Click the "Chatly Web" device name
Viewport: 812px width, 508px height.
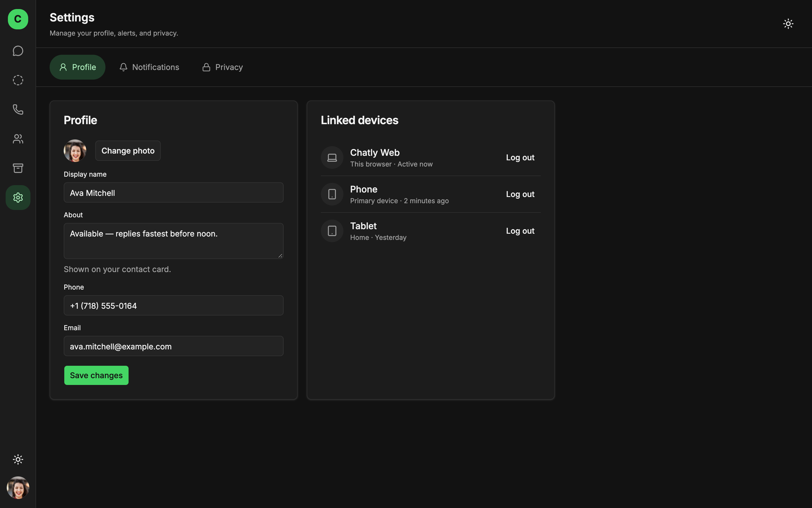(x=375, y=152)
